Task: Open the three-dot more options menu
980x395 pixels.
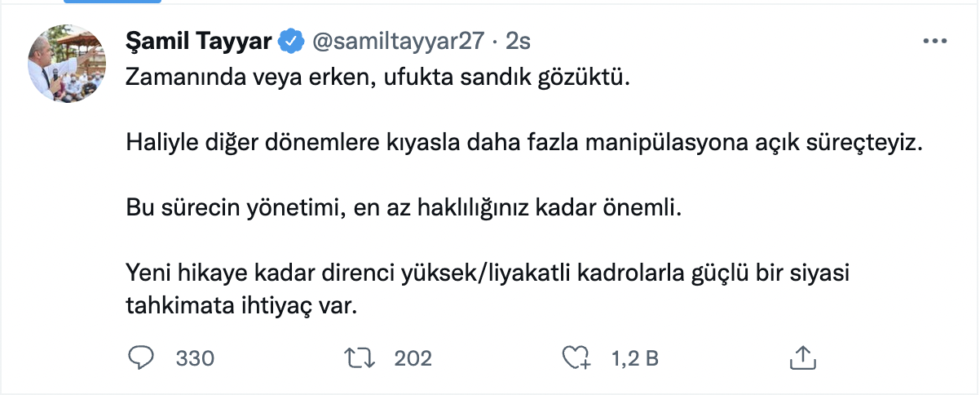Action: tap(934, 41)
